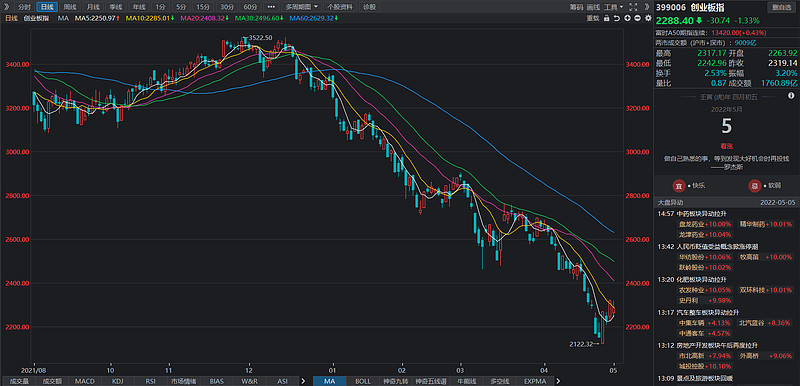Switch to 周线 weekly chart
800x386 pixels.
click(x=69, y=7)
